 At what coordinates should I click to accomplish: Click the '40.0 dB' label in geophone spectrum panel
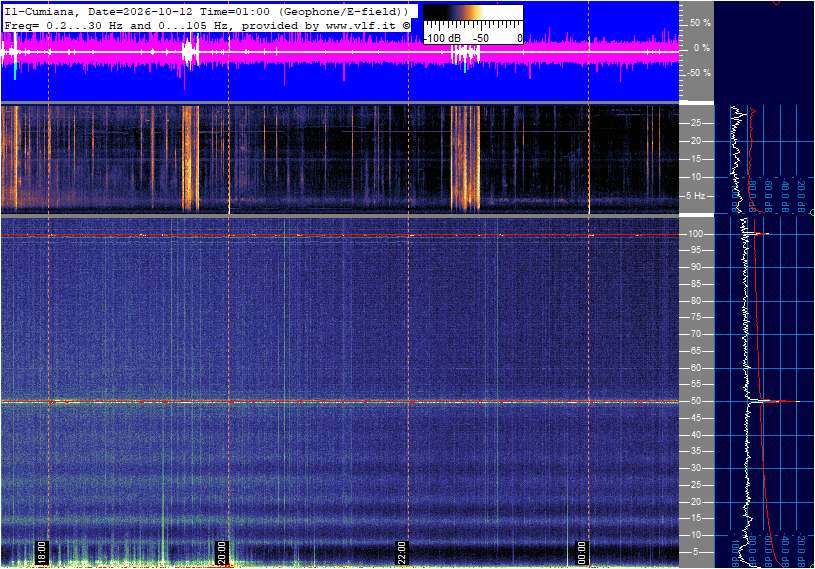pos(785,196)
